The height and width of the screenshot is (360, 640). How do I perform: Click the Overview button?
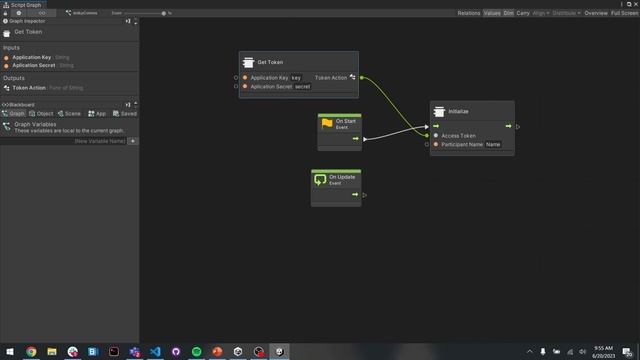596,13
